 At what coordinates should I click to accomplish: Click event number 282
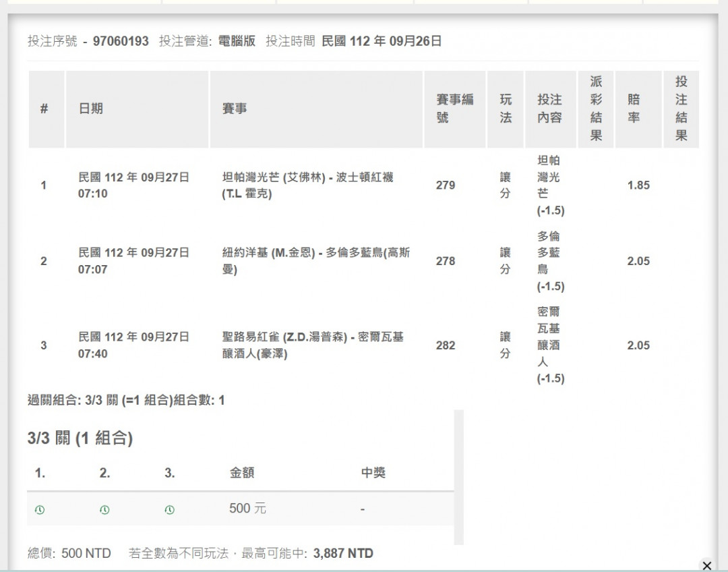pyautogui.click(x=446, y=345)
